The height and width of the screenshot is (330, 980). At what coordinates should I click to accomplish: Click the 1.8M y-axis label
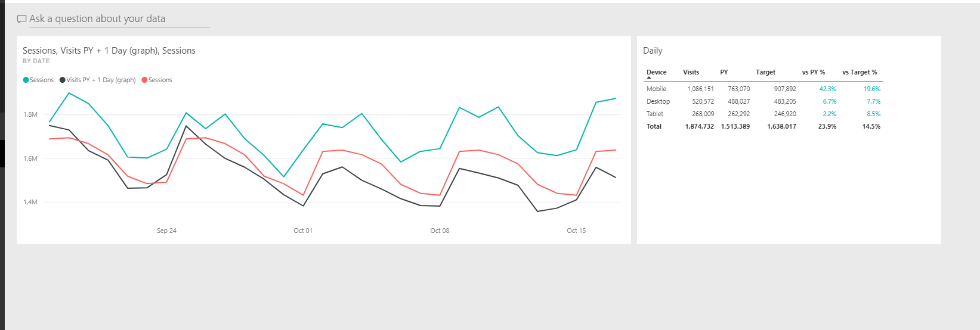click(x=30, y=114)
